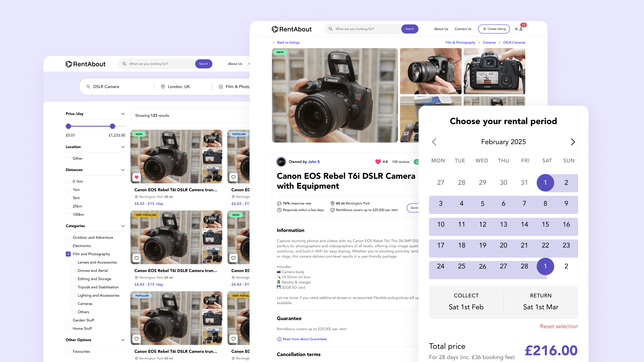
Task: Click the RentAbout logo in the detail page header
Action: tap(291, 29)
